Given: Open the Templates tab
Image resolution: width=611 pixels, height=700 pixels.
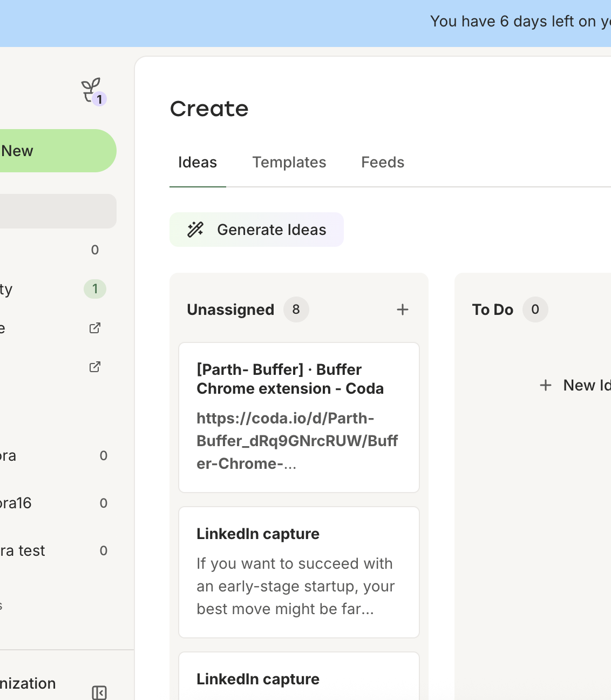Looking at the screenshot, I should coord(289,162).
